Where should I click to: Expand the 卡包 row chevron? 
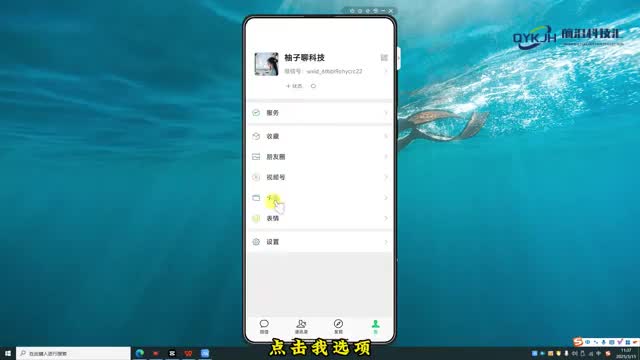point(386,198)
